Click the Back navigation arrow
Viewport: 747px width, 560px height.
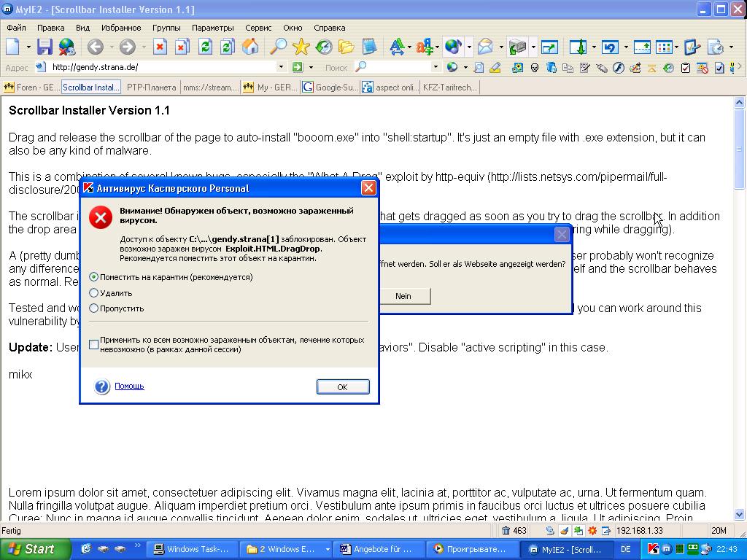click(x=96, y=47)
